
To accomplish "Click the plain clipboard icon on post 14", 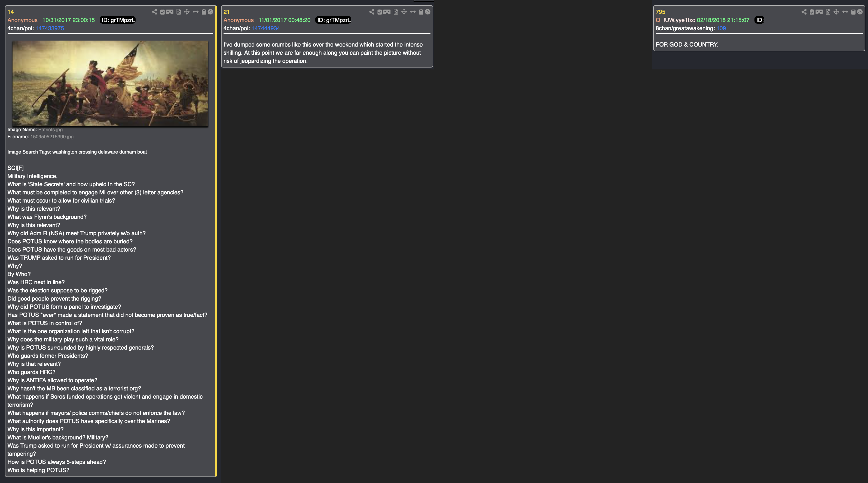I will (x=204, y=12).
